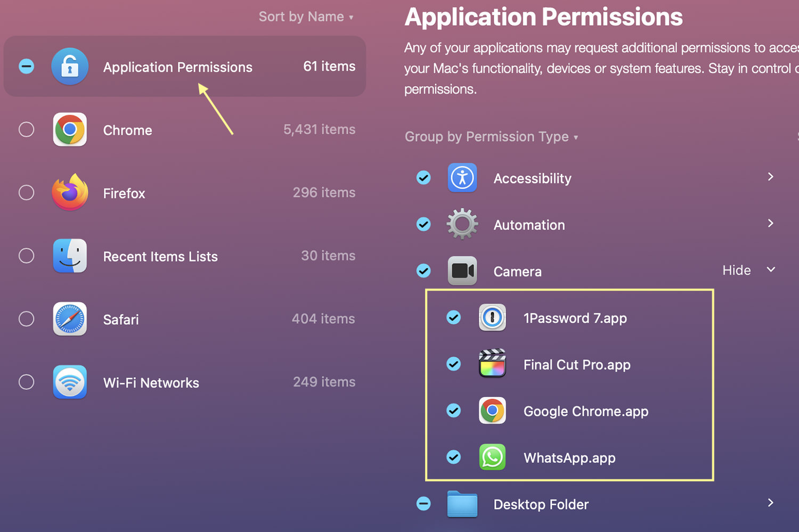This screenshot has width=799, height=532.
Task: Open the Group by Permission Type dropdown
Action: click(x=491, y=137)
